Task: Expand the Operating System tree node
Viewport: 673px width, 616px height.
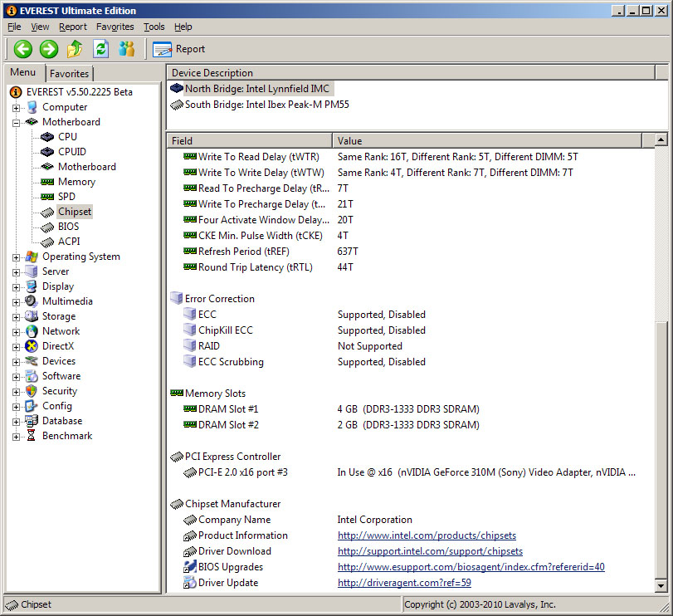Action: pyautogui.click(x=16, y=257)
